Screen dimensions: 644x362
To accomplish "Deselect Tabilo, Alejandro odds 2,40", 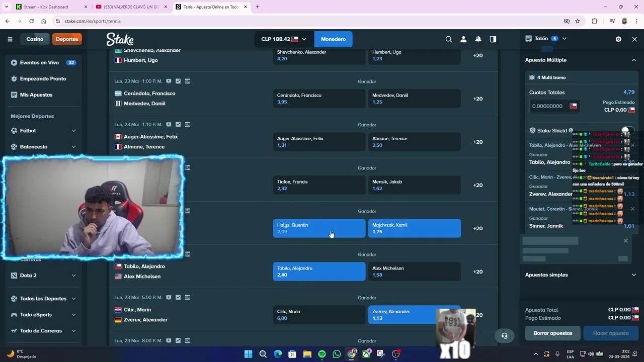I will (x=319, y=271).
